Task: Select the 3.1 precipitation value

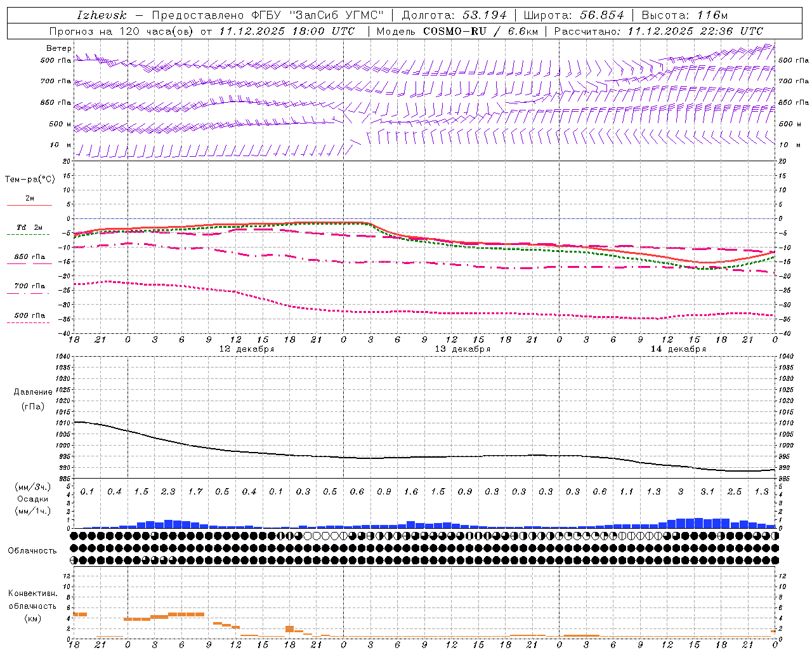Action: click(707, 491)
